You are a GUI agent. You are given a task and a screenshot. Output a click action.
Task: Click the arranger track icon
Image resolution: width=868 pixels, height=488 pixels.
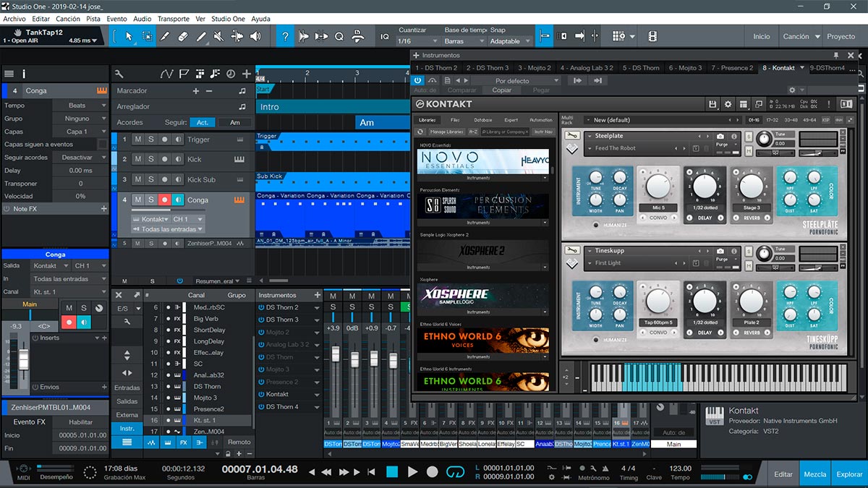click(x=199, y=73)
